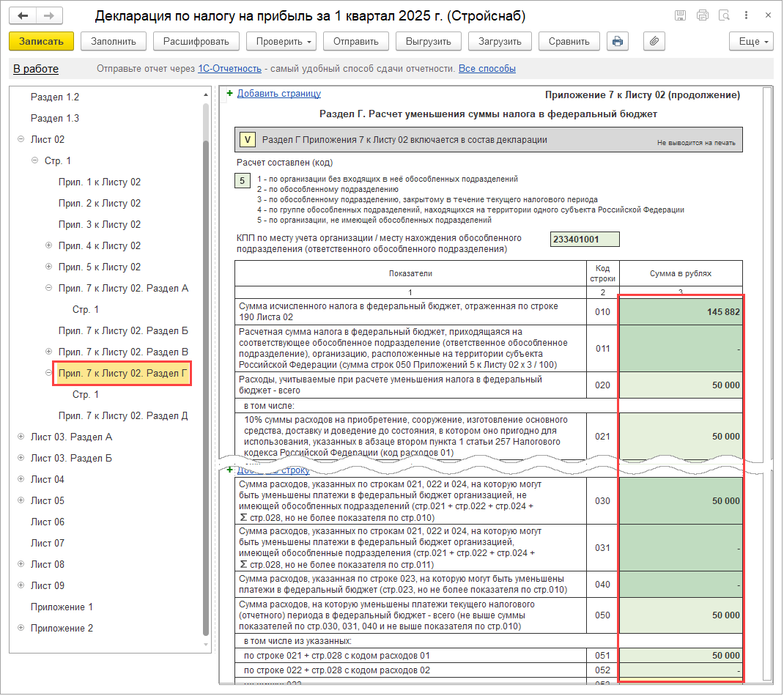Click the blue printer toolbar button

618,42
